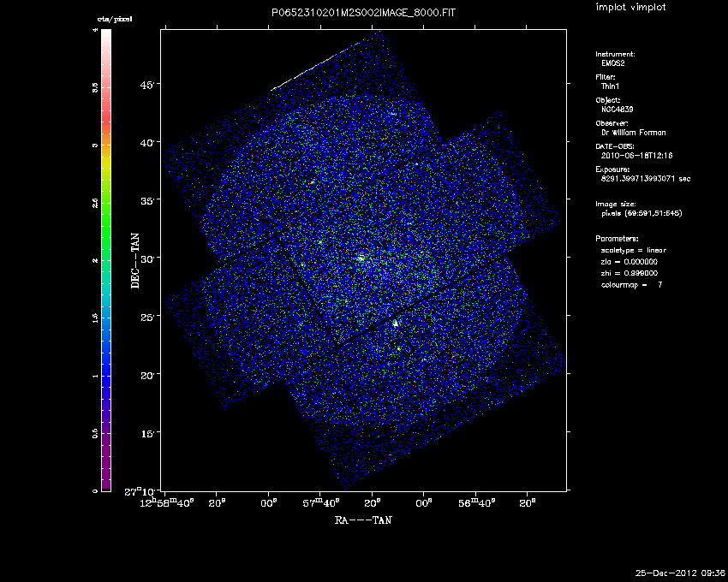Click the colorbar tick label 3.5
The image size is (728, 582).
(x=95, y=86)
